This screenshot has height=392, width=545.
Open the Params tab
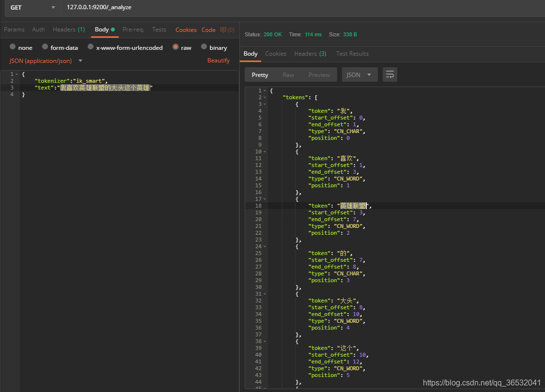[14, 30]
